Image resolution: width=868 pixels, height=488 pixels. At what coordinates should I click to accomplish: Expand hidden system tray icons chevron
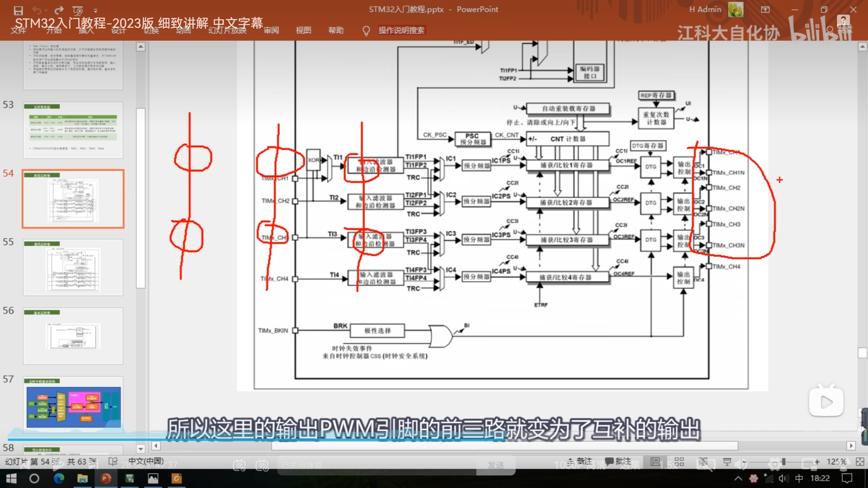pos(738,479)
